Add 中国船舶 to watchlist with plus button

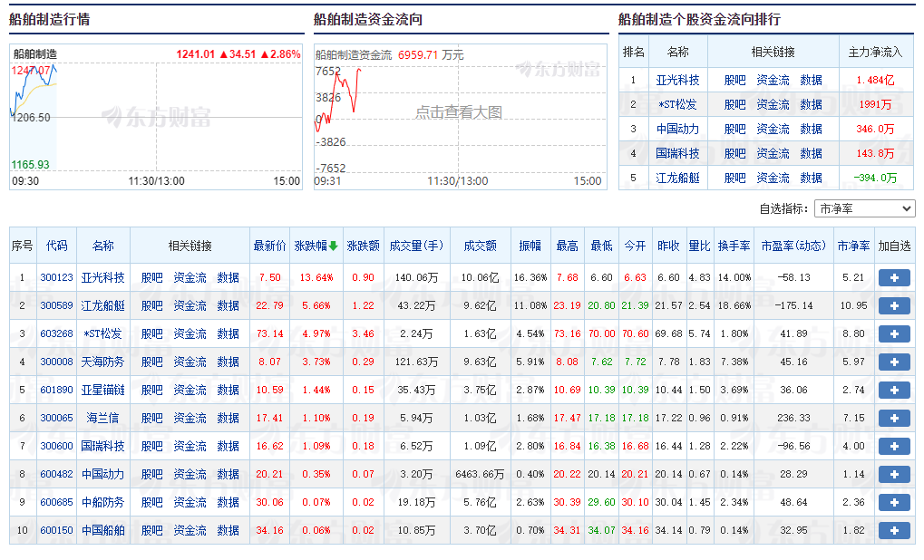[x=894, y=531]
